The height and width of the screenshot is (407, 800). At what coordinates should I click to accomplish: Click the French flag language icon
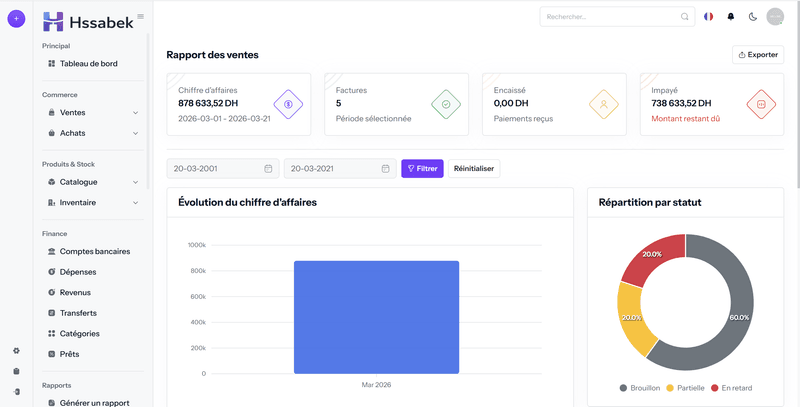point(709,17)
